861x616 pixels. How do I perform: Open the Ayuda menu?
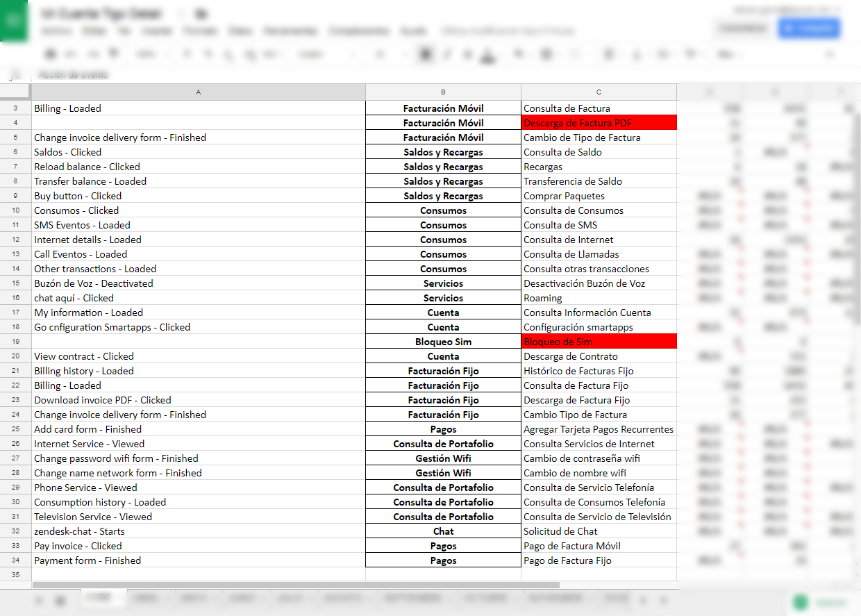[x=412, y=31]
